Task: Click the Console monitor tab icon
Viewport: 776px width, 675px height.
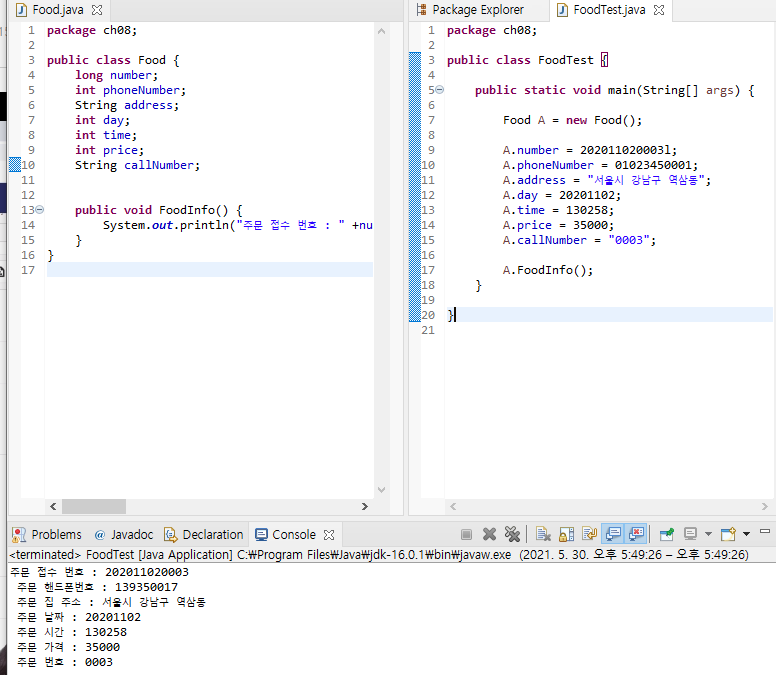Action: [261, 534]
